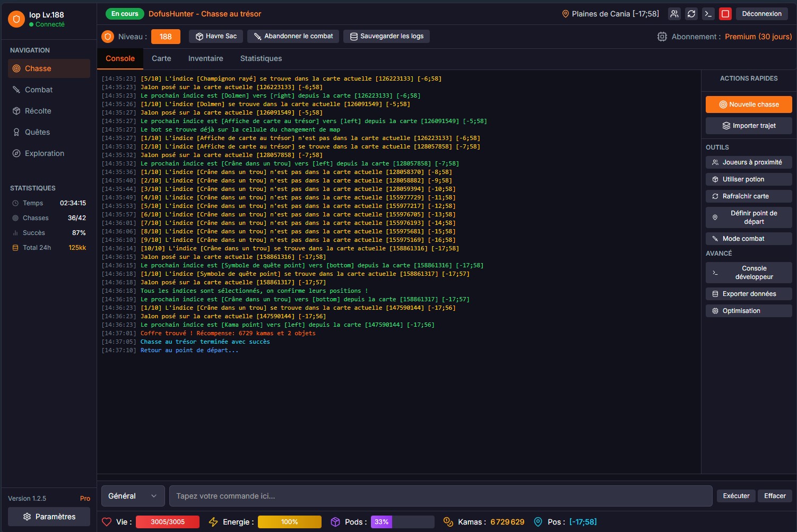Image resolution: width=797 pixels, height=532 pixels.
Task: Open the Général command channel dropdown
Action: (x=133, y=496)
